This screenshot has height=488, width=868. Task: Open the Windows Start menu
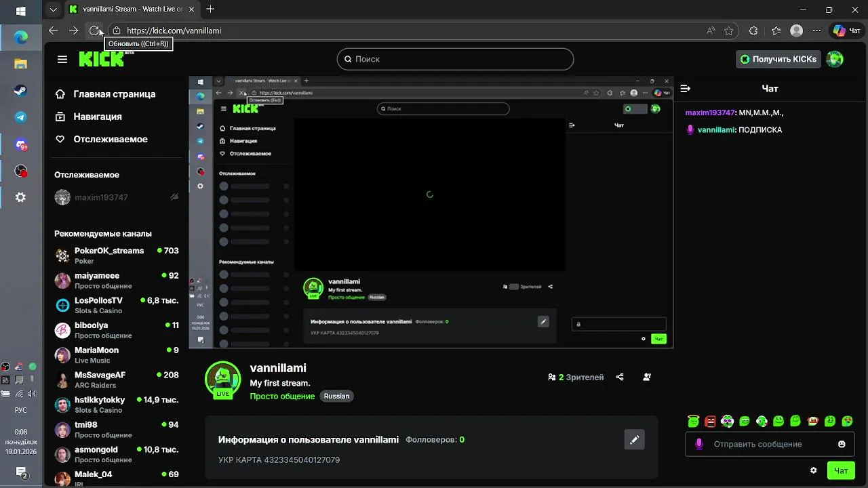click(20, 12)
